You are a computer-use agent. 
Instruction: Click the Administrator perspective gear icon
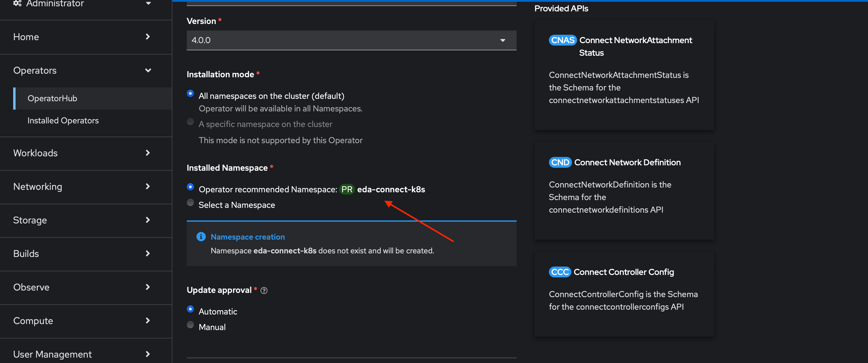tap(18, 3)
